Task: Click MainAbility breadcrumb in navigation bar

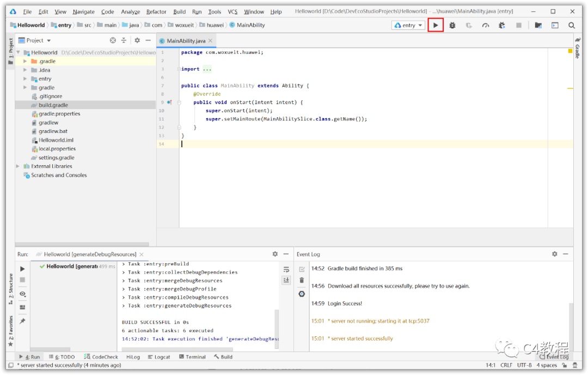Action: tap(247, 25)
